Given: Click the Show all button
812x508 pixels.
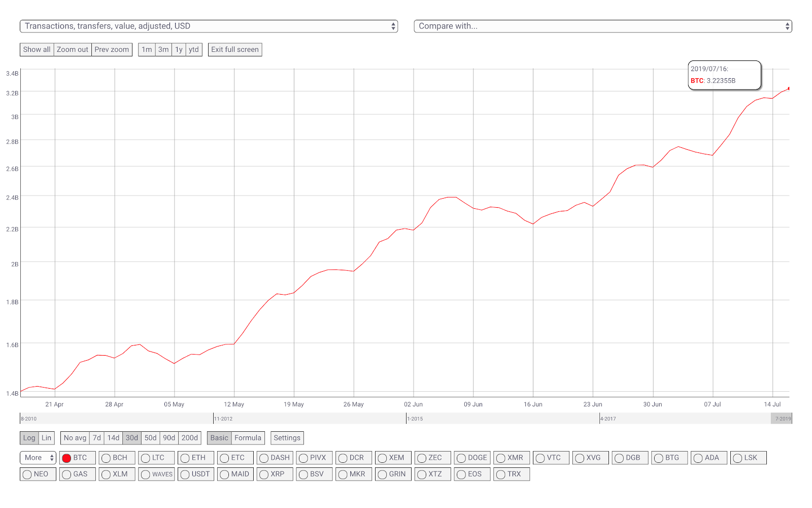Looking at the screenshot, I should [37, 49].
